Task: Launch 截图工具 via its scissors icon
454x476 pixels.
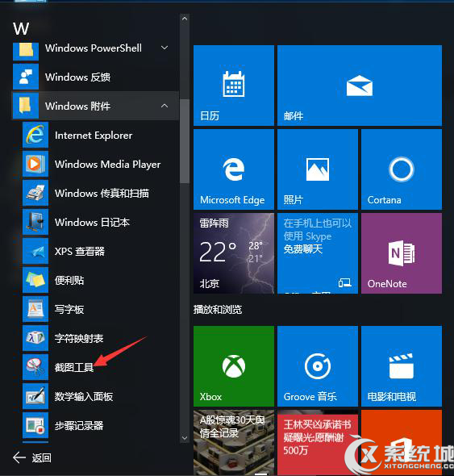Action: [35, 367]
